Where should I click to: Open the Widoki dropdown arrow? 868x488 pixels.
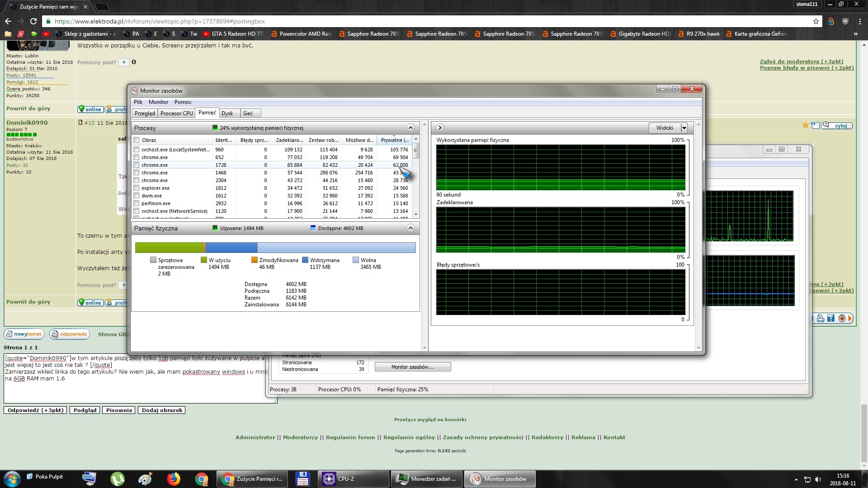(684, 128)
